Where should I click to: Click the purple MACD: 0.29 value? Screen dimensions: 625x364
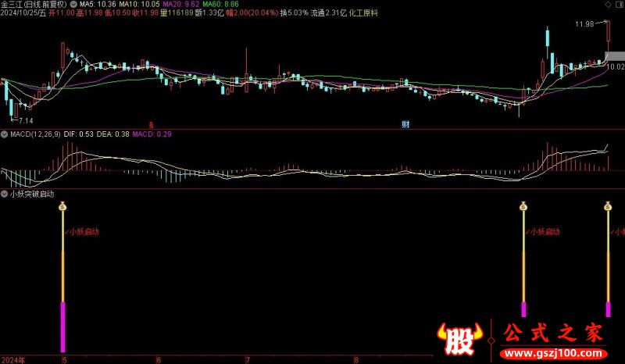click(152, 134)
